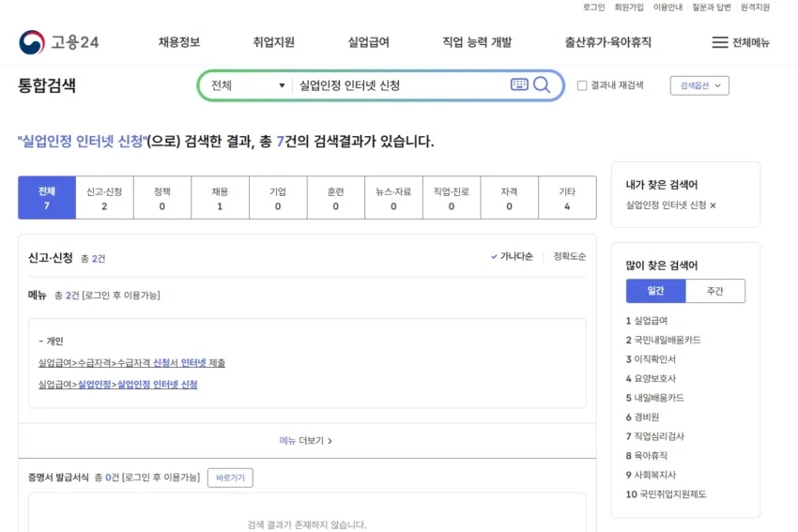Image resolution: width=798 pixels, height=532 pixels.
Task: Click the 회원가입 link
Action: click(x=629, y=8)
